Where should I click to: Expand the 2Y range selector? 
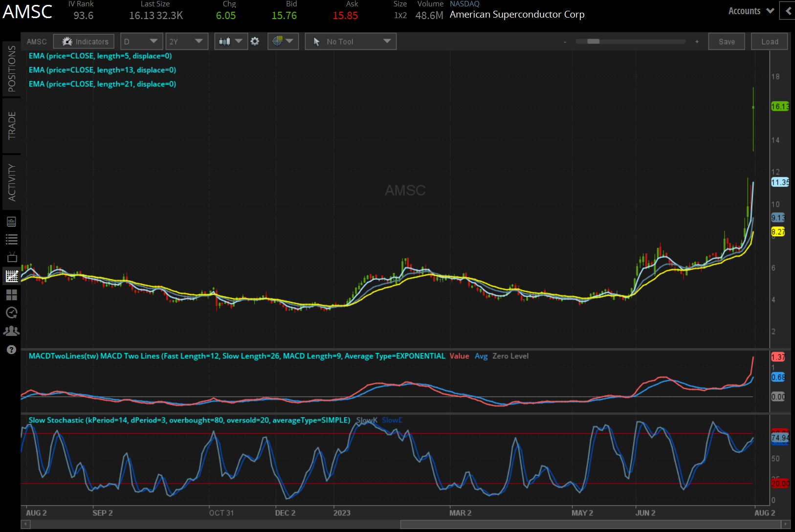(187, 41)
